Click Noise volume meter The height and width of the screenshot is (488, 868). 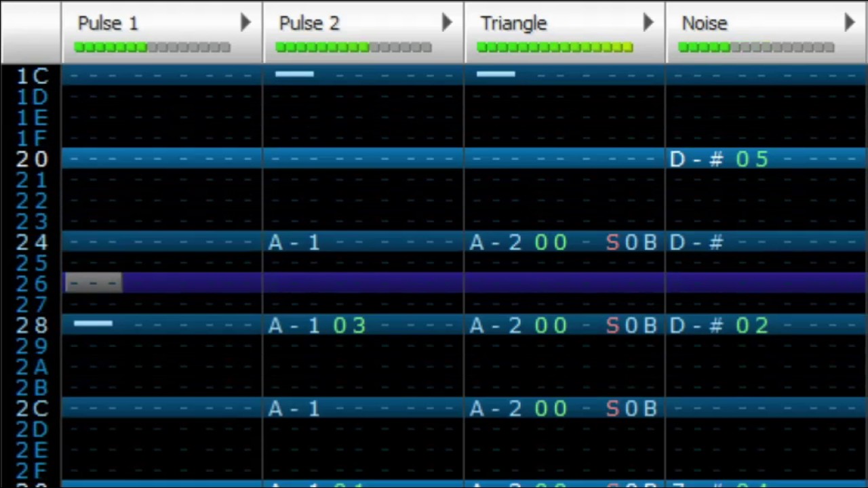(756, 47)
